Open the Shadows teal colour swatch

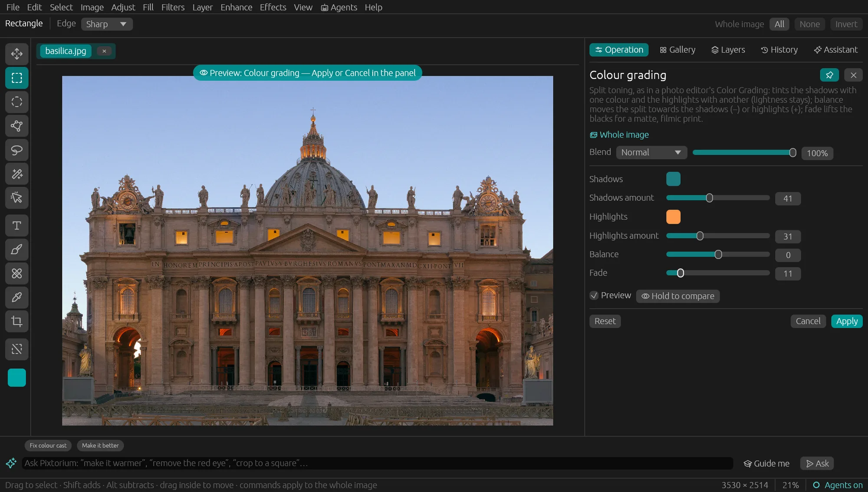coord(673,179)
